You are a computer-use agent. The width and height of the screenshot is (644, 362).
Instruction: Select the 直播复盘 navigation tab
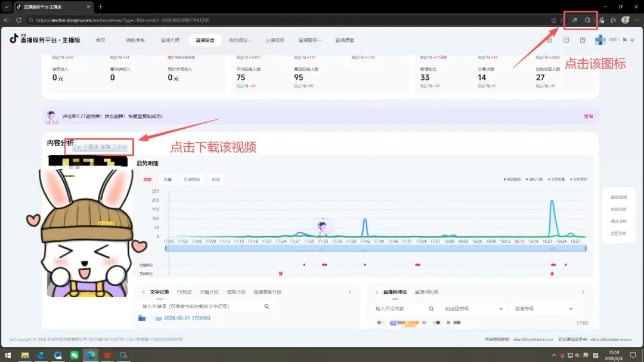[x=205, y=41]
